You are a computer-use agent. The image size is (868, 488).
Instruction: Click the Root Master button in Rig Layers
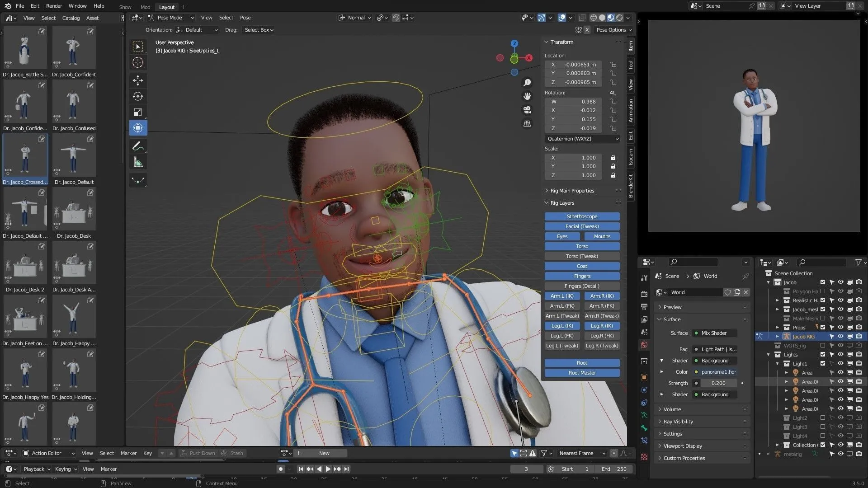coord(582,372)
